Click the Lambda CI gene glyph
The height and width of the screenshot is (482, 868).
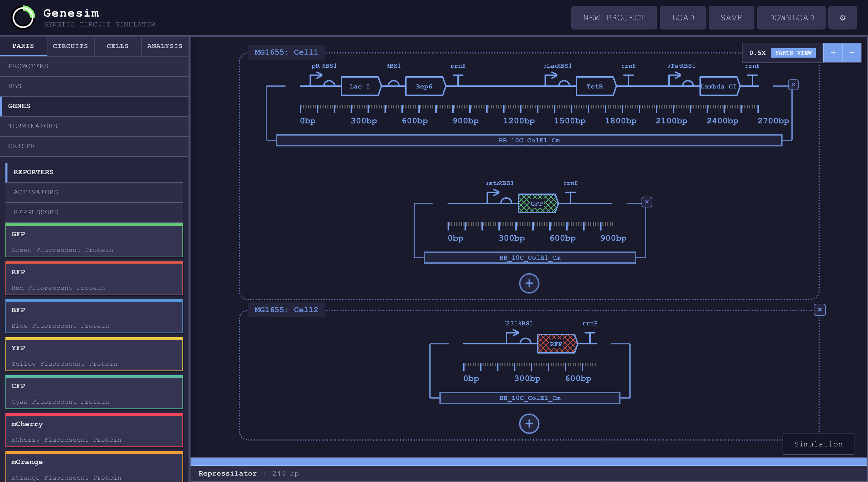[x=719, y=86]
